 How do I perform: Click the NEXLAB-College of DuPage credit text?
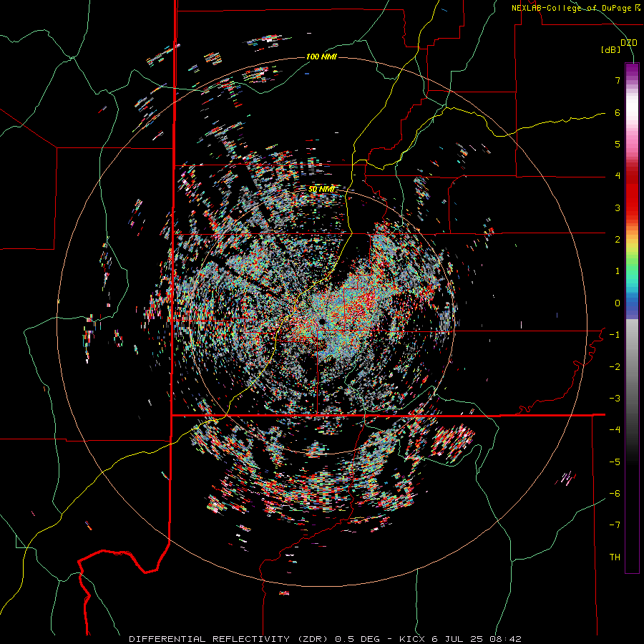tap(576, 8)
